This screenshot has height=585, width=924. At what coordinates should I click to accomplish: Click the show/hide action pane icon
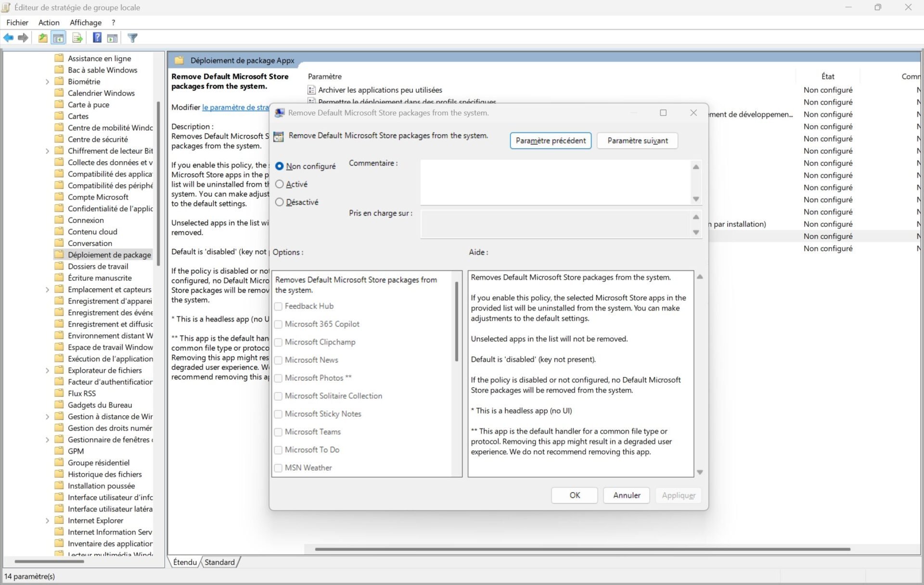(112, 38)
